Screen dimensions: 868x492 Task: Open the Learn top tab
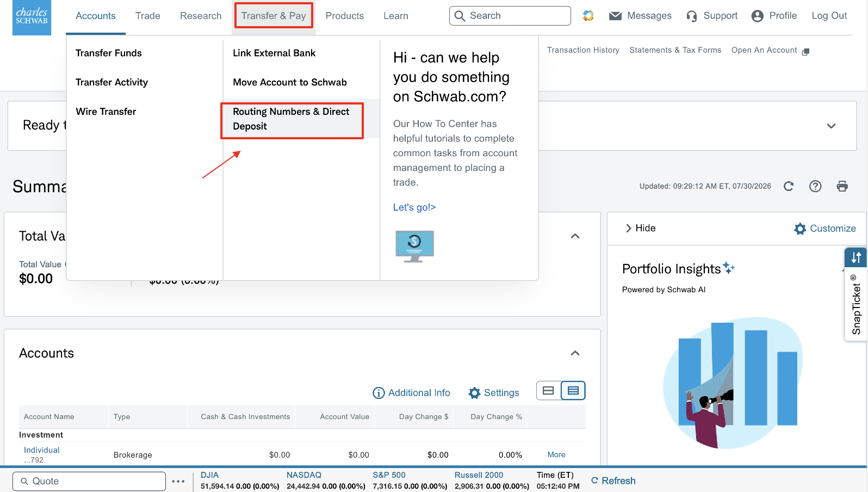pos(396,16)
